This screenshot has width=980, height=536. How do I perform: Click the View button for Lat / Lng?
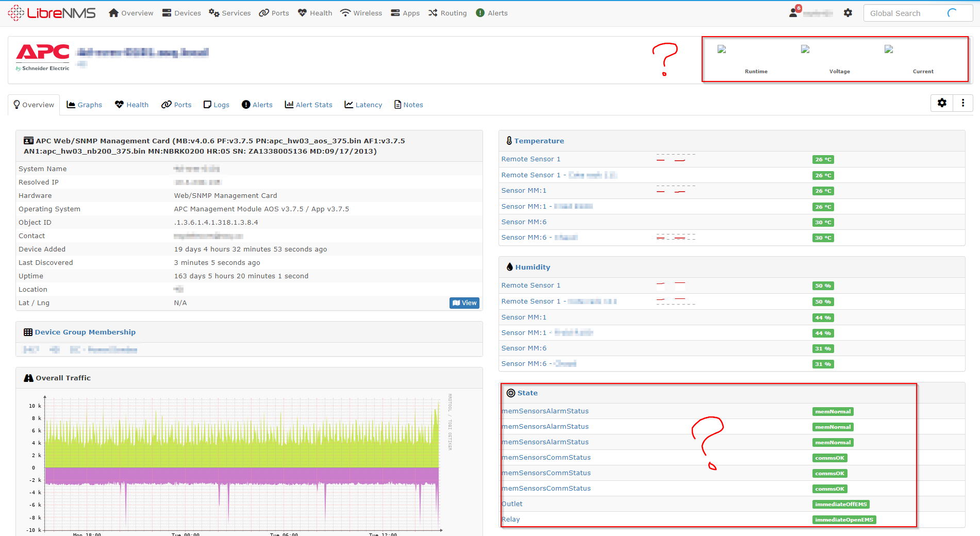(x=464, y=303)
